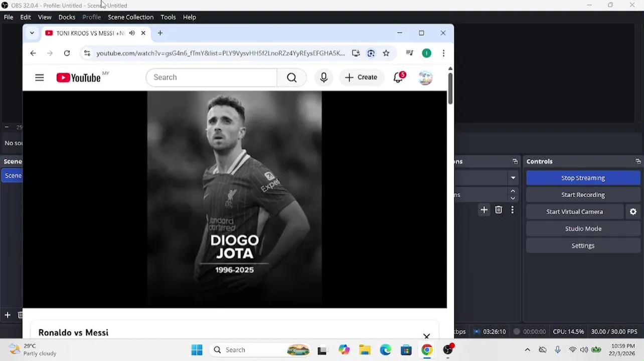This screenshot has width=644, height=361.
Task: Click the 30.00 / 30.00 FPS status text
Action: coord(614,331)
